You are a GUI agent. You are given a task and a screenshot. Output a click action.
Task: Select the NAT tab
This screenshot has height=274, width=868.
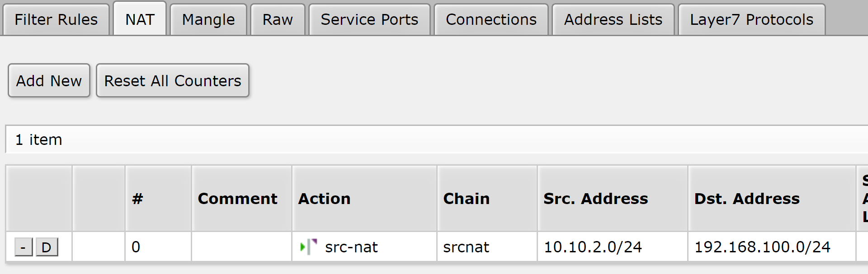(140, 20)
